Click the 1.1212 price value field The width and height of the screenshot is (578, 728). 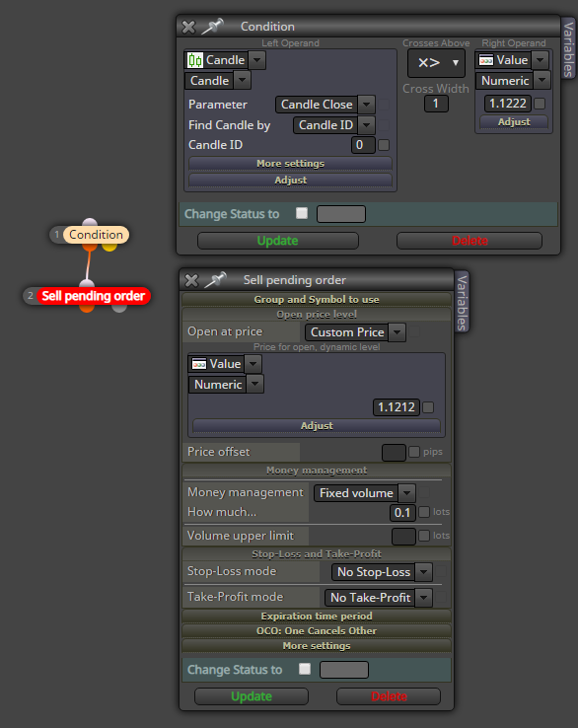[396, 407]
